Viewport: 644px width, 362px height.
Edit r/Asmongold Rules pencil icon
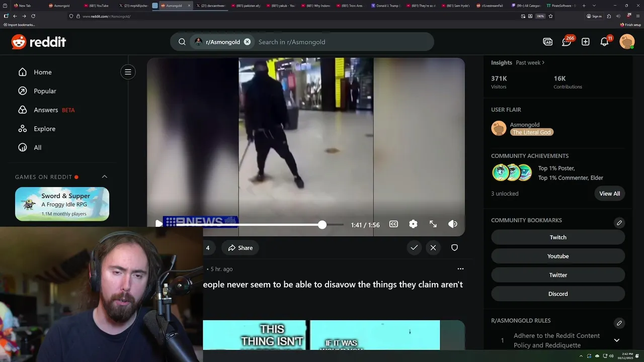pos(619,323)
